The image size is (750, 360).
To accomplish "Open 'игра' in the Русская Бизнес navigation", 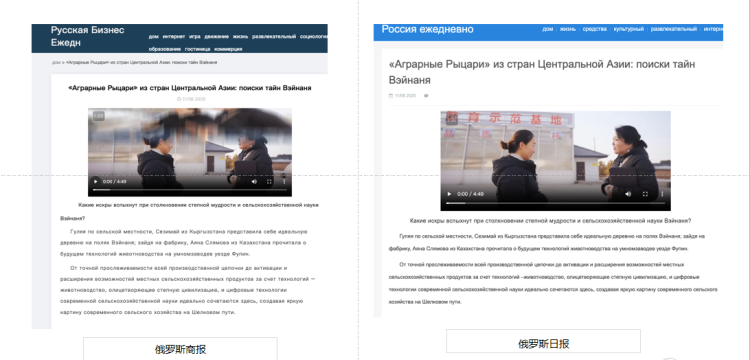I will pos(195,36).
